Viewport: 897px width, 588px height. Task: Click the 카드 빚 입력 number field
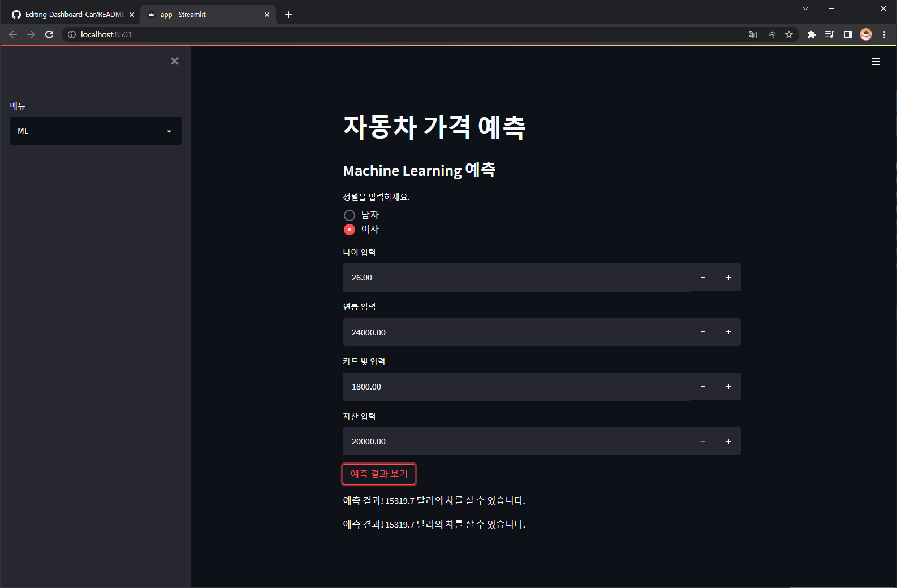(516, 387)
